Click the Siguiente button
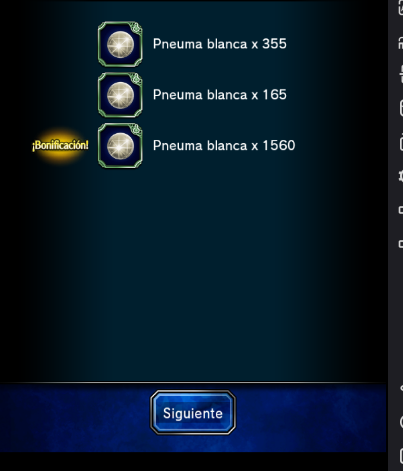This screenshot has width=403, height=471. (x=193, y=413)
